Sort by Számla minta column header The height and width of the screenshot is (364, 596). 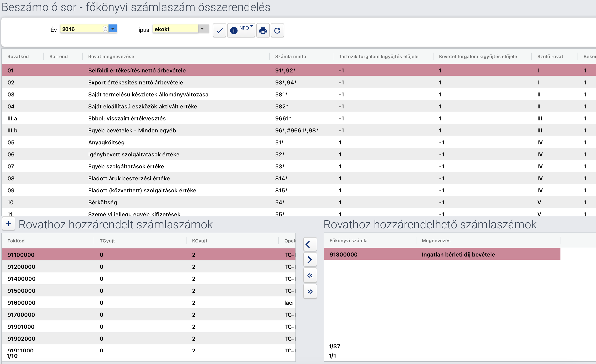point(291,56)
